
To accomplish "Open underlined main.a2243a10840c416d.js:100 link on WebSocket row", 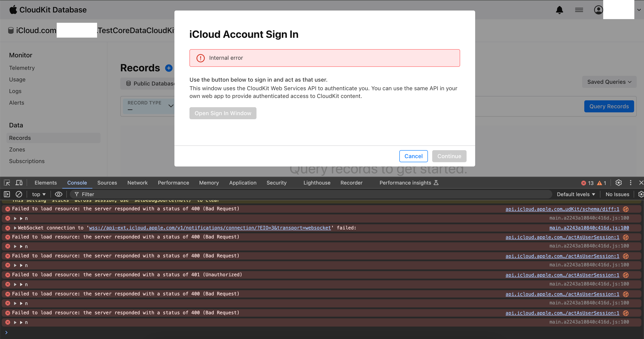I will (x=589, y=228).
